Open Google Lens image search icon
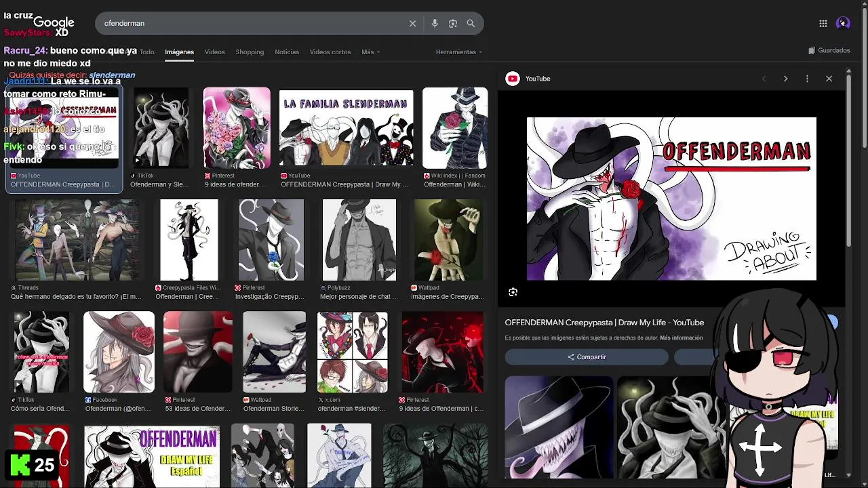Screen dimensions: 868x488 [x=453, y=23]
